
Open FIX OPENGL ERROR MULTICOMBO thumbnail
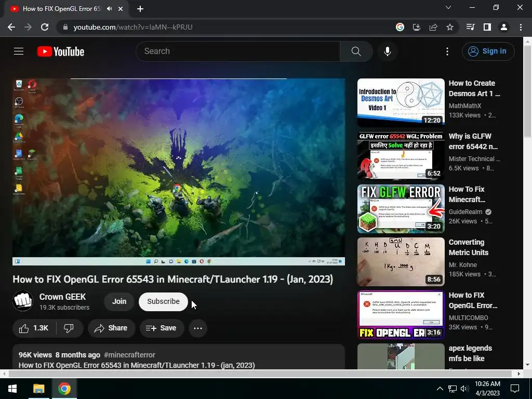401,314
